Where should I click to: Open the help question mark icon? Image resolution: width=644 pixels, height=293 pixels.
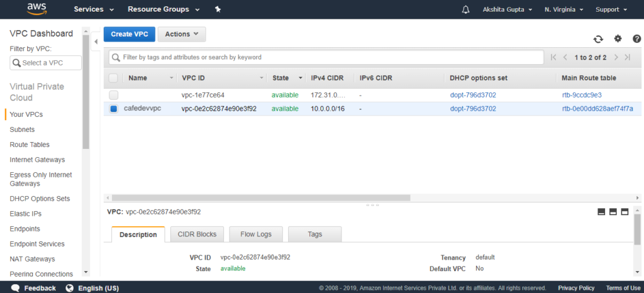(637, 38)
